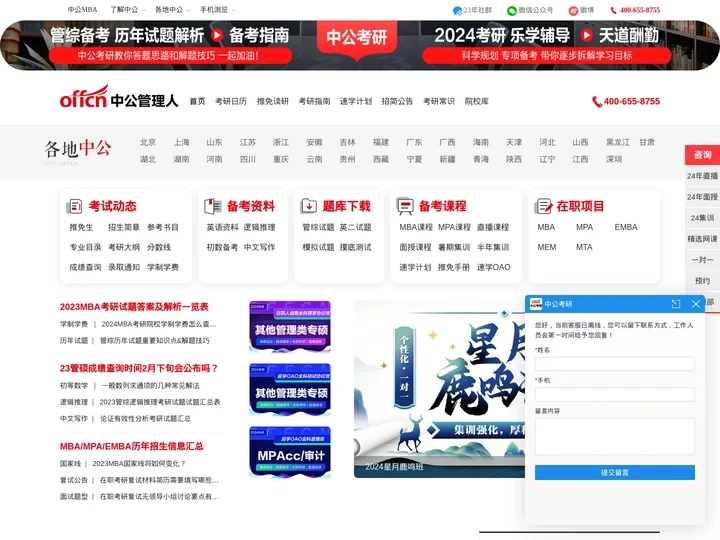Open 24年面授 in right sidebar

pos(702,197)
